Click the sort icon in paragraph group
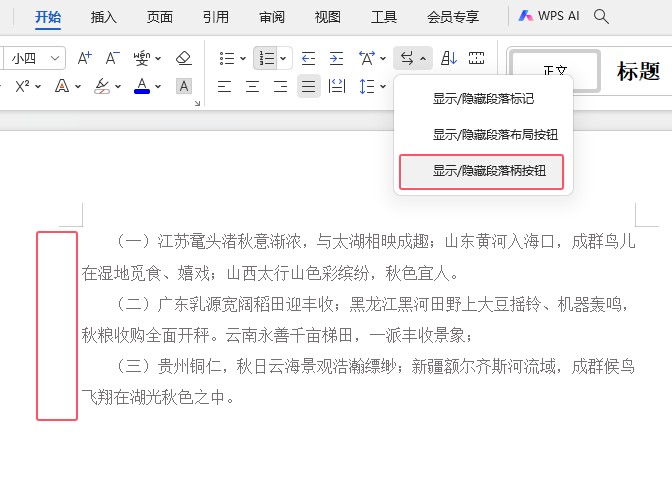The height and width of the screenshot is (482, 672). pyautogui.click(x=448, y=58)
